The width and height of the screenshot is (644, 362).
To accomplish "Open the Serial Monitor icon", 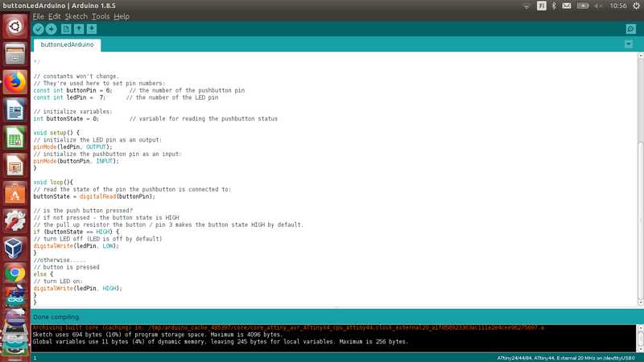I will tap(631, 29).
